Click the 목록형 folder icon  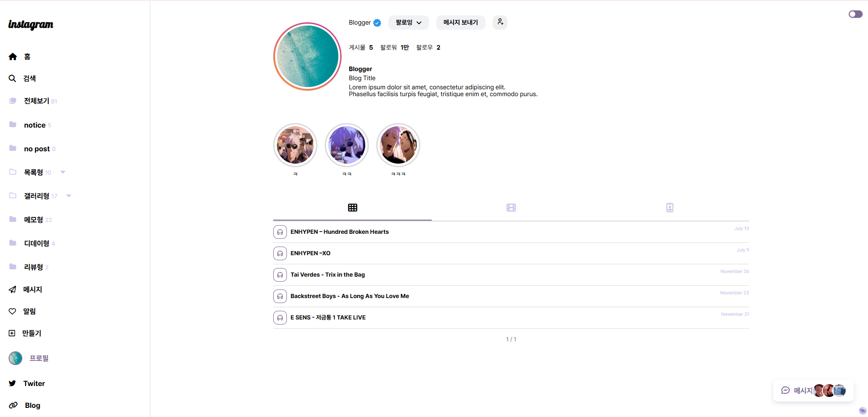click(x=13, y=172)
